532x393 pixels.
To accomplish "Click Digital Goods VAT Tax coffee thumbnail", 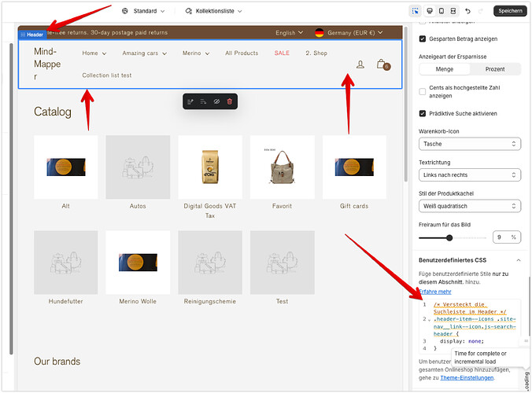I will coord(210,167).
